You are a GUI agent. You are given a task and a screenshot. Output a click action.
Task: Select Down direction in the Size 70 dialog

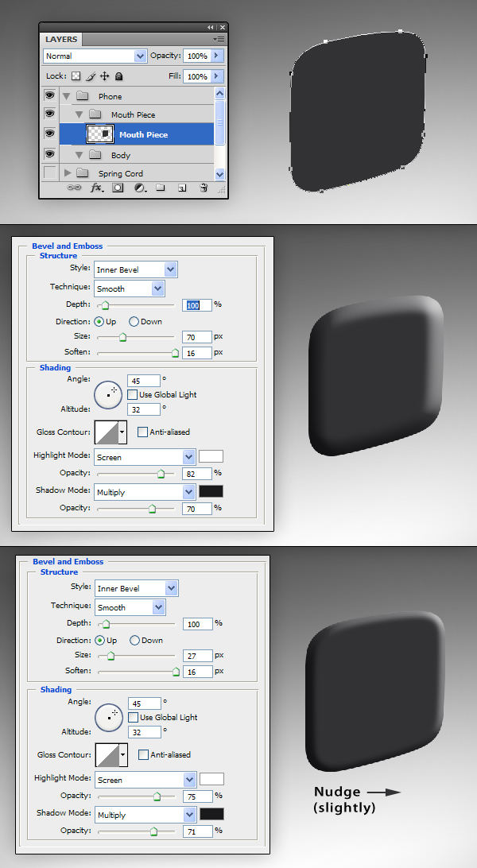point(134,322)
